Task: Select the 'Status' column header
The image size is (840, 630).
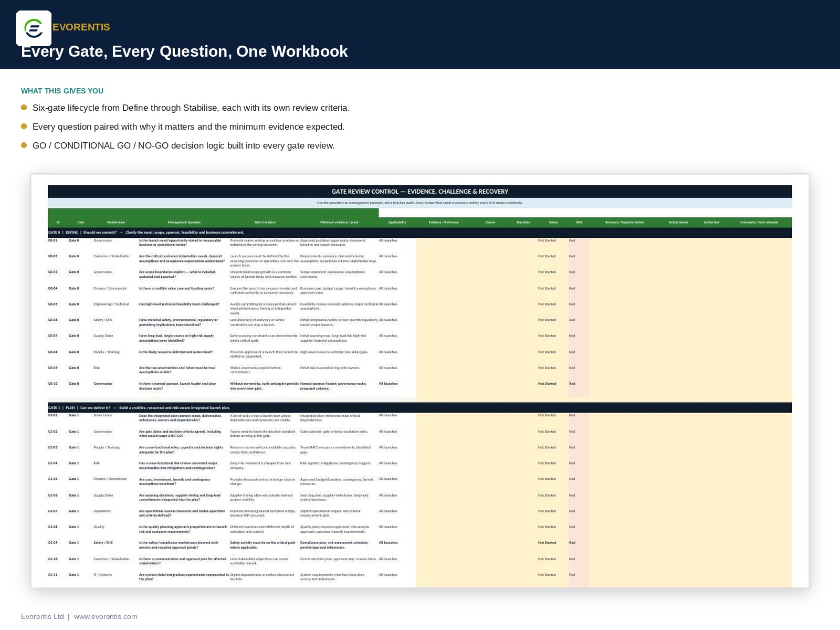Action: pos(553,222)
